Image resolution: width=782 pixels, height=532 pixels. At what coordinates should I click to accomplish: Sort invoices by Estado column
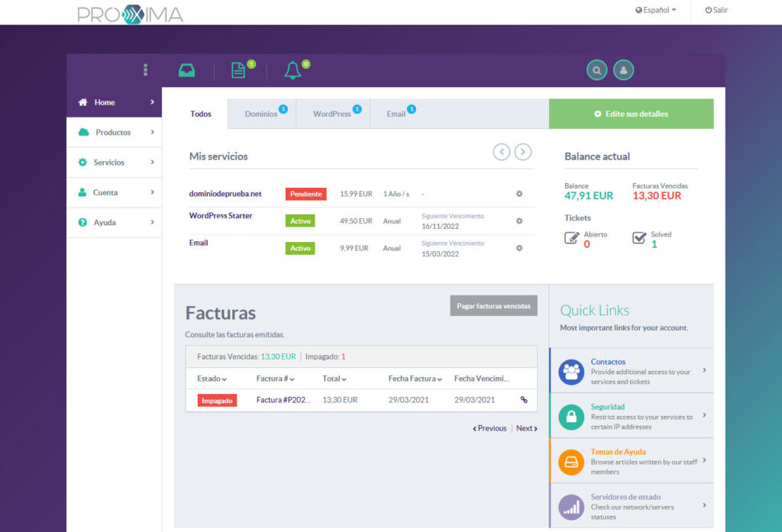[x=212, y=379]
